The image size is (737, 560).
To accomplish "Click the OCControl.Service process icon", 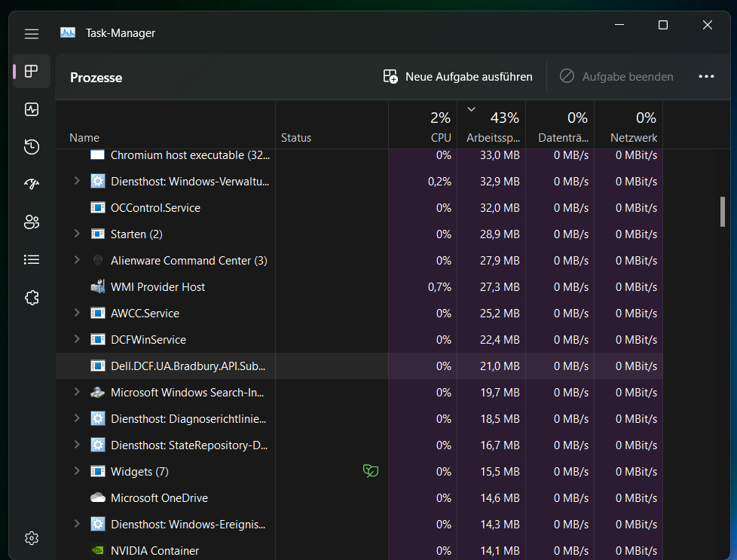I will (98, 207).
